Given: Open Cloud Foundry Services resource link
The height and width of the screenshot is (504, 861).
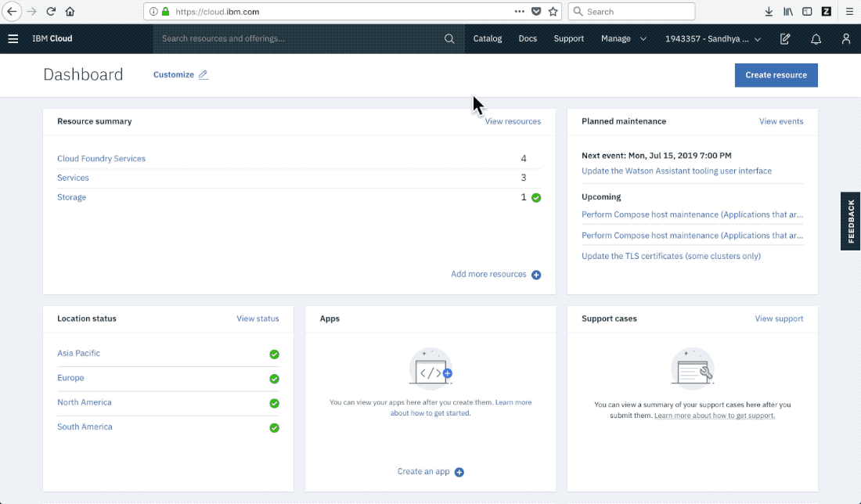Looking at the screenshot, I should coord(102,159).
